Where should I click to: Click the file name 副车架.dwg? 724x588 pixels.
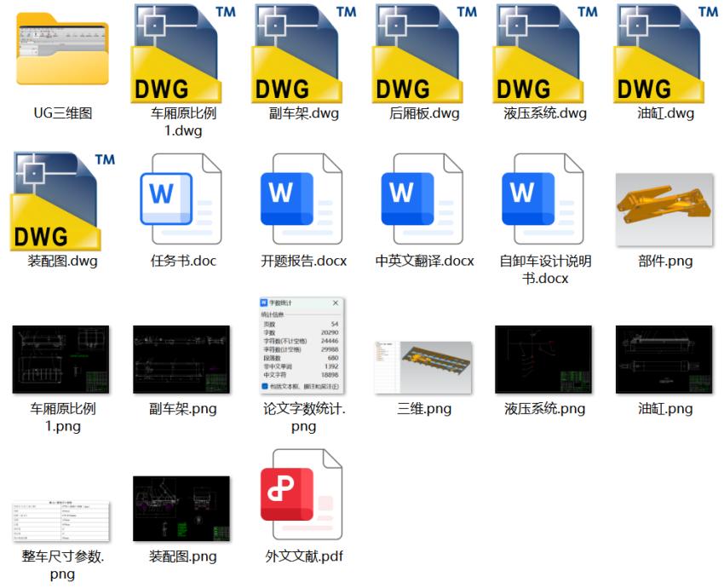(304, 113)
